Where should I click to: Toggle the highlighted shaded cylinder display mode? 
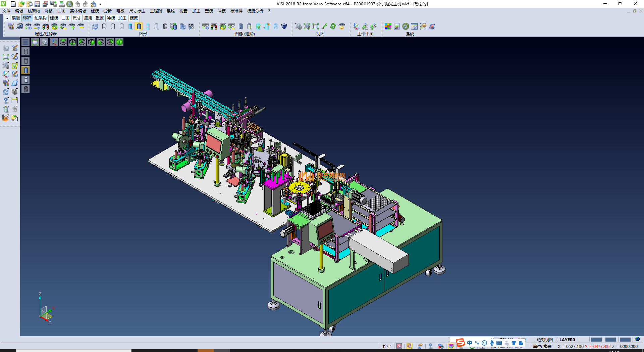139,26
